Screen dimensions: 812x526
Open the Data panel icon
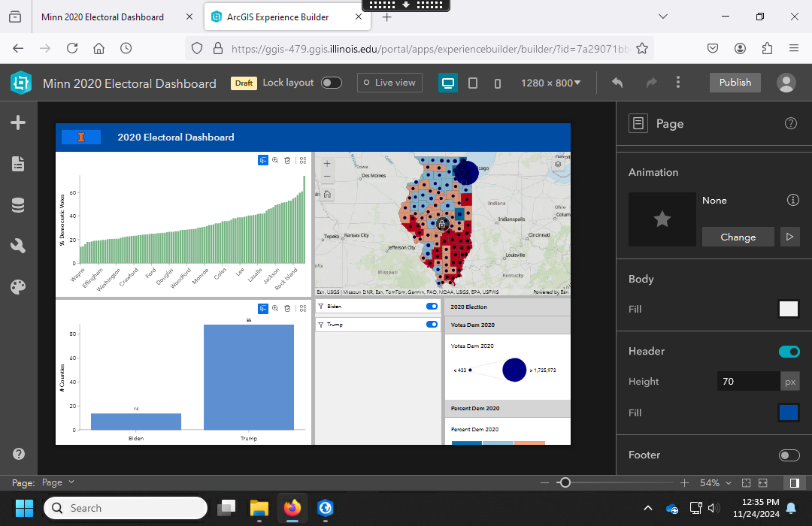[x=19, y=205]
